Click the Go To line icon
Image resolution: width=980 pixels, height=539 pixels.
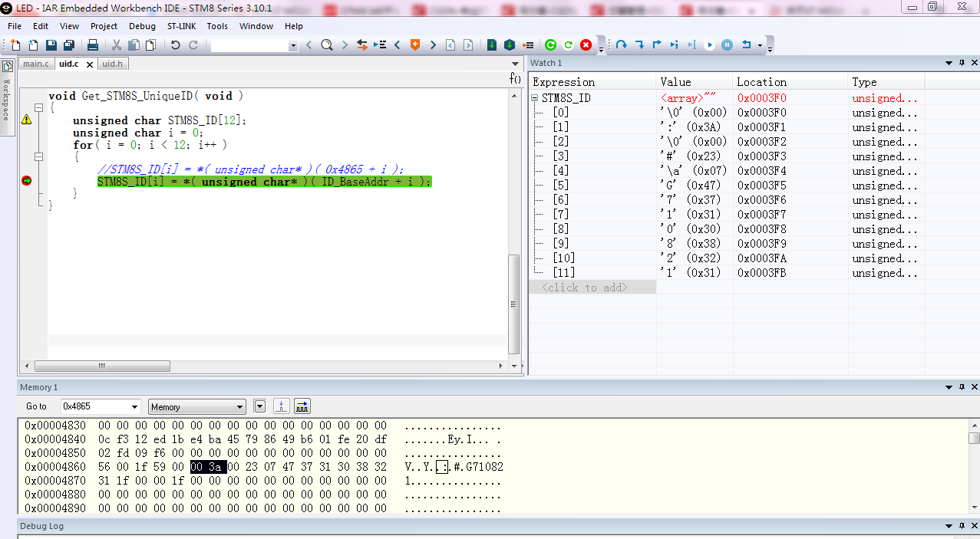[379, 45]
